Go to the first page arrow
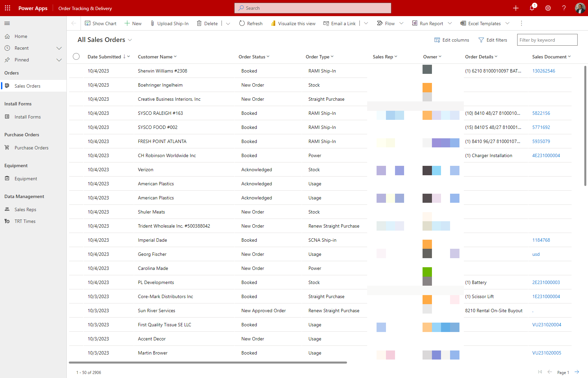 click(540, 372)
